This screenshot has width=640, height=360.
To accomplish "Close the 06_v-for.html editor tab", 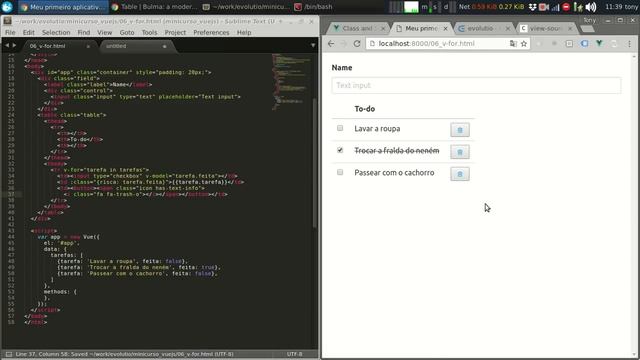I will point(88,47).
